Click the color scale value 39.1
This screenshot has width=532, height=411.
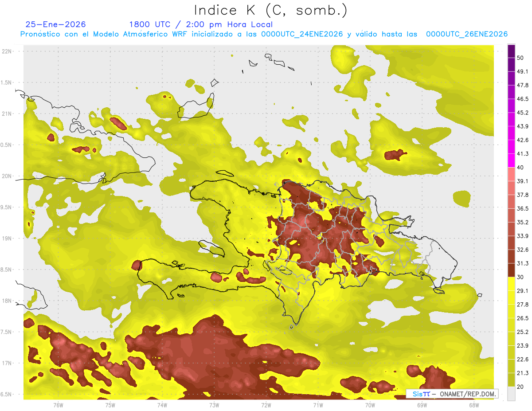coord(523,181)
